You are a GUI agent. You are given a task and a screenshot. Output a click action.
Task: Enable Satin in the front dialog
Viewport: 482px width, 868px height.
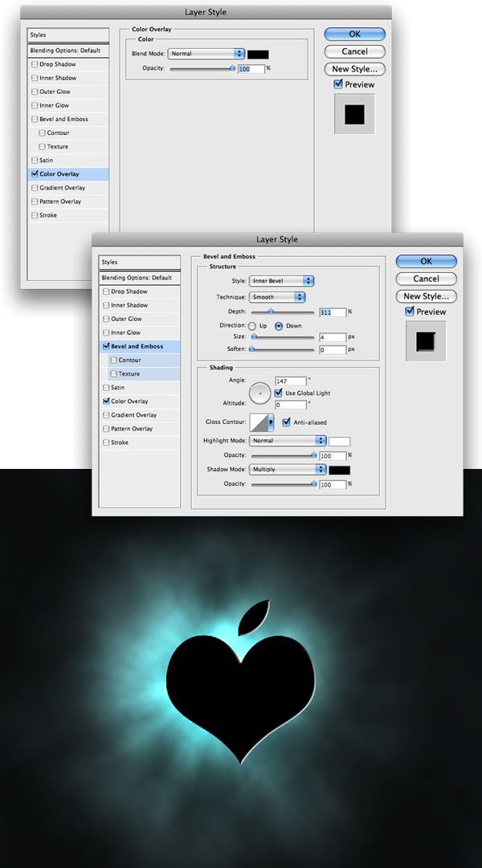coord(106,388)
